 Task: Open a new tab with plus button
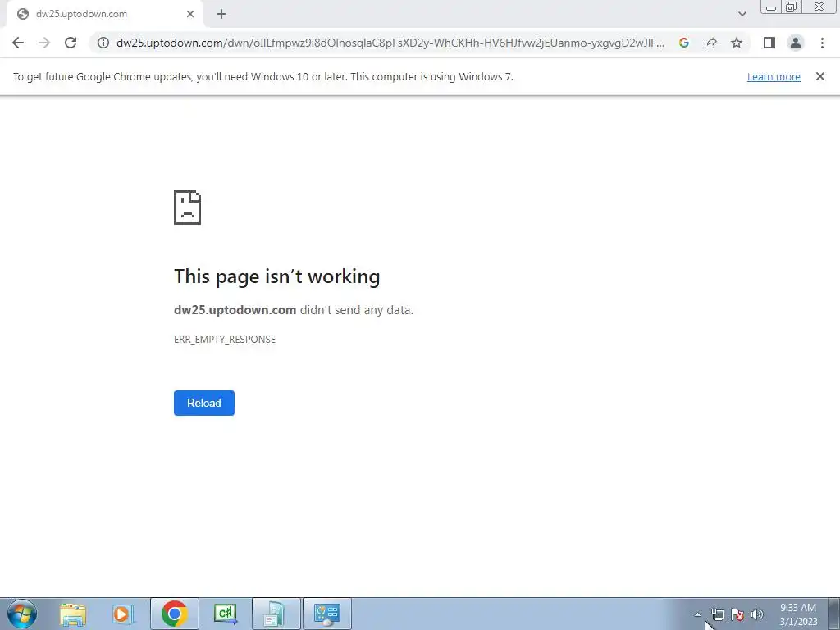221,15
